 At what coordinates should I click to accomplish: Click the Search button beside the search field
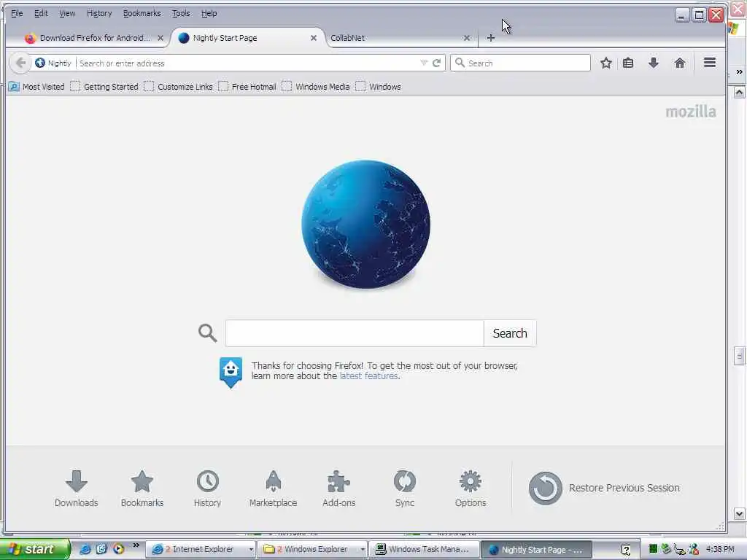510,333
